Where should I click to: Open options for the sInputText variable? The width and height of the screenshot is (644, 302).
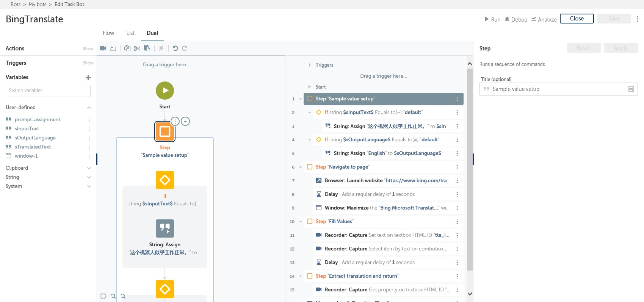pos(89,129)
